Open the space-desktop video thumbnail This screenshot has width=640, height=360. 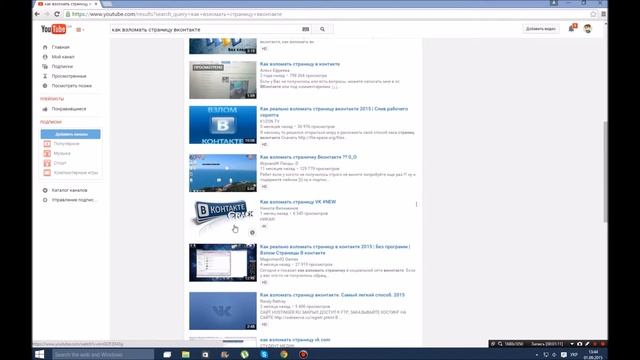coord(222,263)
